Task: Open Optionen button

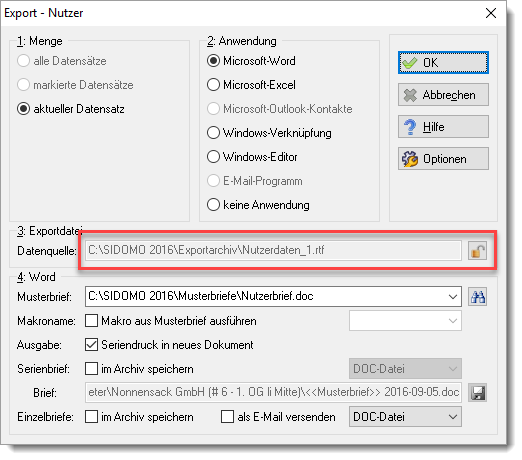Action: point(443,159)
